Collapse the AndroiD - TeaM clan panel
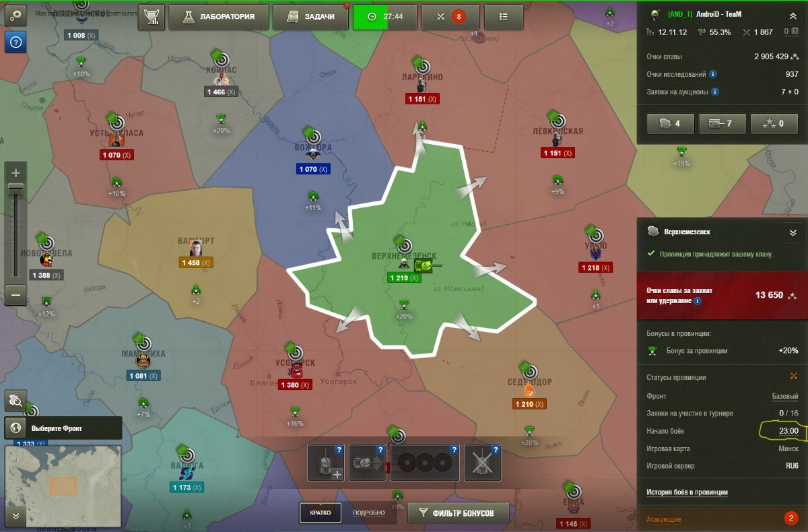 [x=792, y=16]
